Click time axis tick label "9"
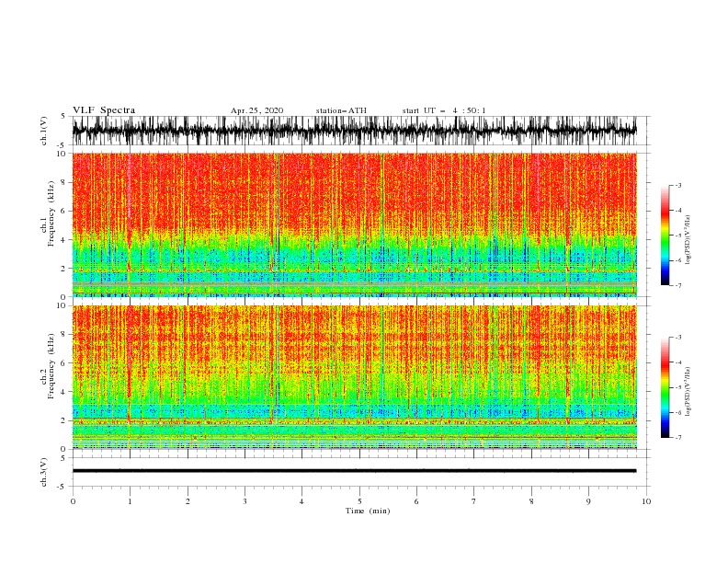This screenshot has height=563, width=728. [x=588, y=501]
